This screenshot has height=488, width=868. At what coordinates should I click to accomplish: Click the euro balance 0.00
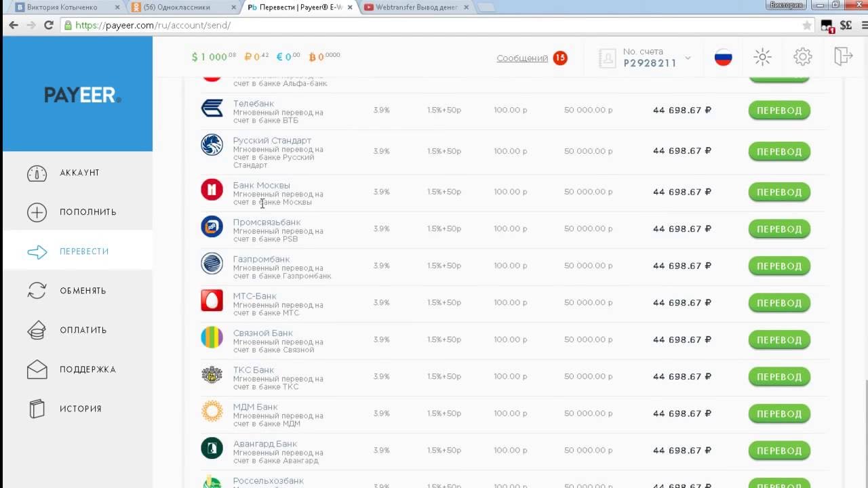point(288,57)
